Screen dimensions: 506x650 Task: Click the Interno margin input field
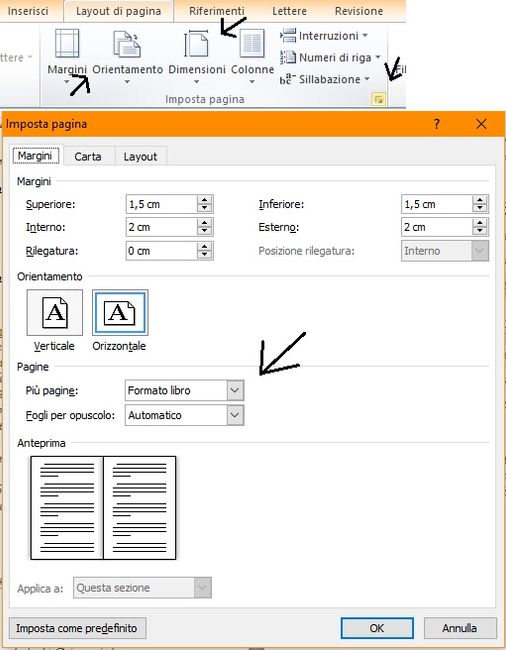162,227
